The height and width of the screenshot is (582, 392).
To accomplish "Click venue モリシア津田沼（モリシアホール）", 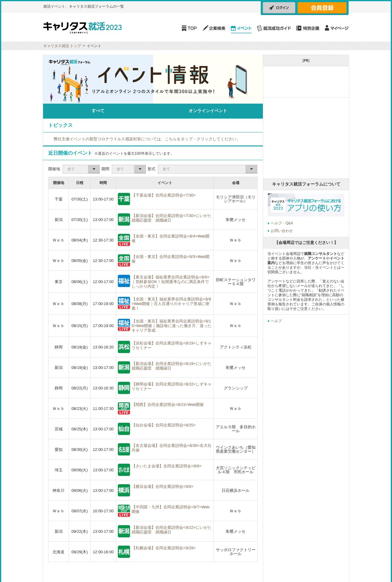I will (x=235, y=199).
